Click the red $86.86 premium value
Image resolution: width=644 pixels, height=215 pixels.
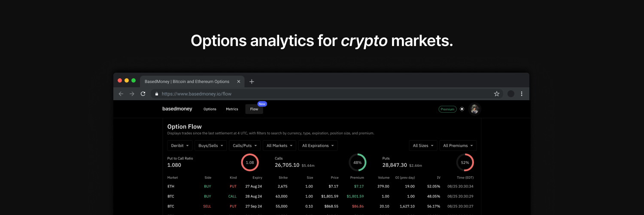(358, 206)
